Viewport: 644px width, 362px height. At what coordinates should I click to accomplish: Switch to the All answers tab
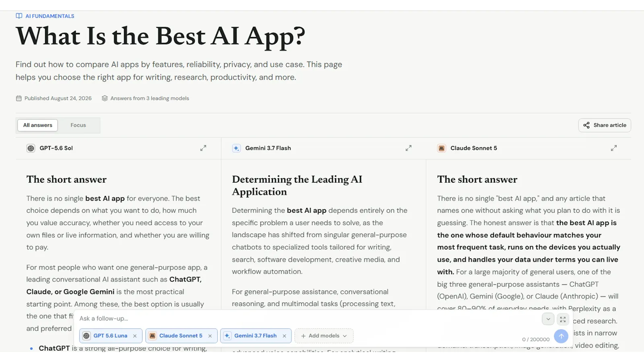37,125
